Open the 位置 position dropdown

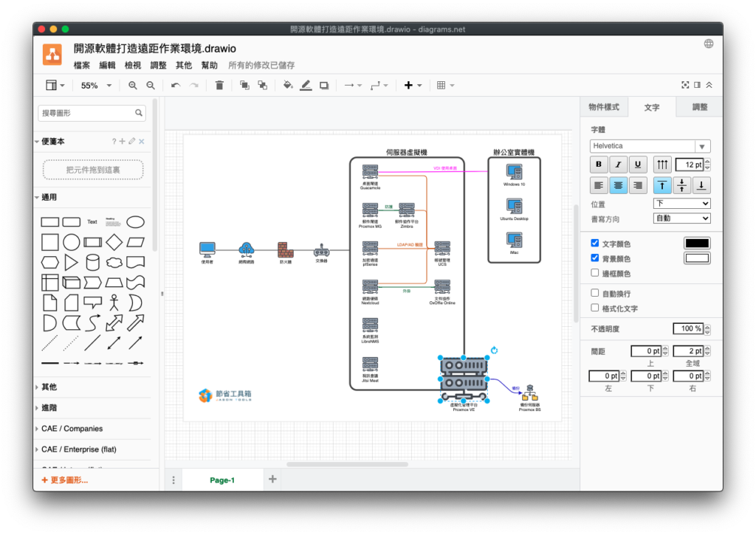pos(681,204)
